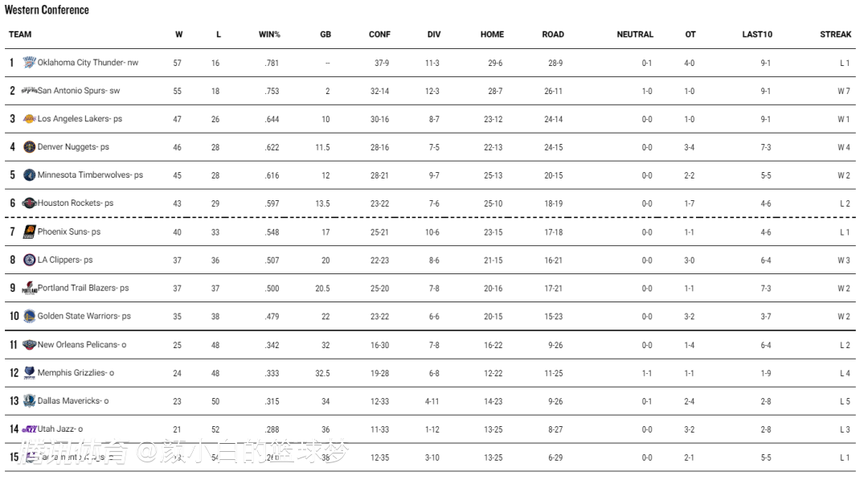
Task: Sort by the LAST10 column header
Action: [757, 35]
